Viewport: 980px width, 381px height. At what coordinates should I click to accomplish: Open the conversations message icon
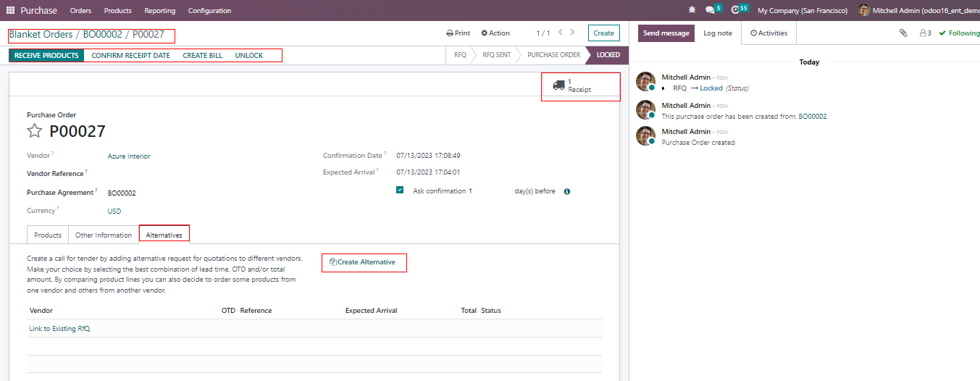pos(711,10)
